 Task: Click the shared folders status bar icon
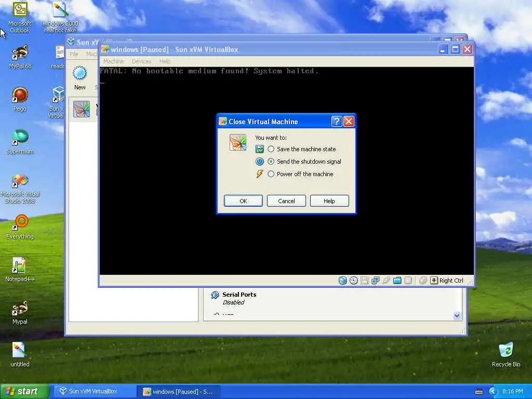click(x=397, y=280)
